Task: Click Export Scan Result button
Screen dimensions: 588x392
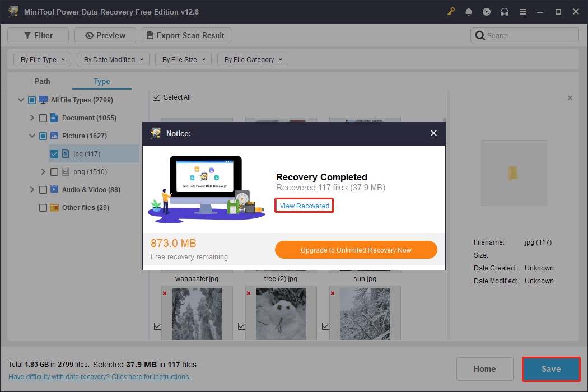Action: pyautogui.click(x=186, y=35)
